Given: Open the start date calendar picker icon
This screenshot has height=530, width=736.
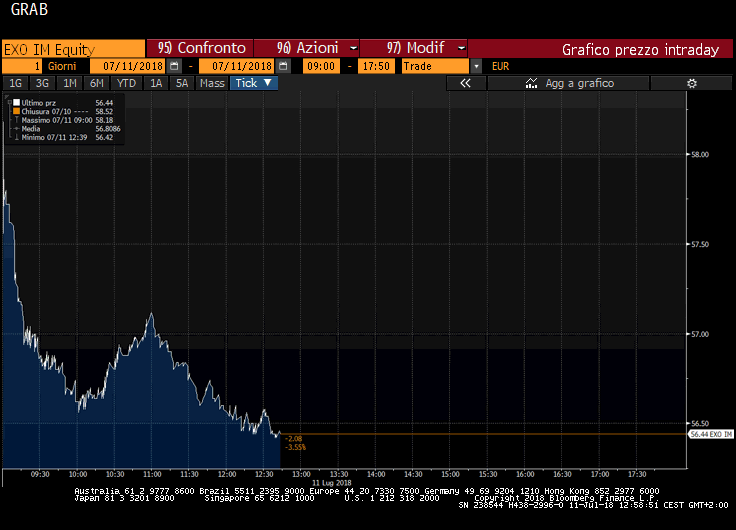Looking at the screenshot, I should [174, 66].
